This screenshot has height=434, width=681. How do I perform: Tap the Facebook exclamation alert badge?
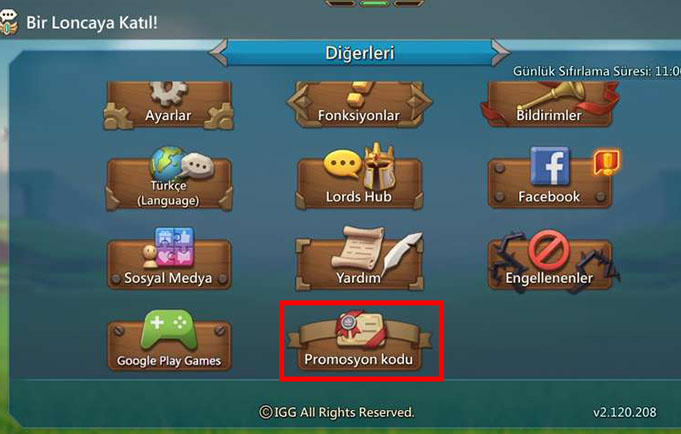606,162
